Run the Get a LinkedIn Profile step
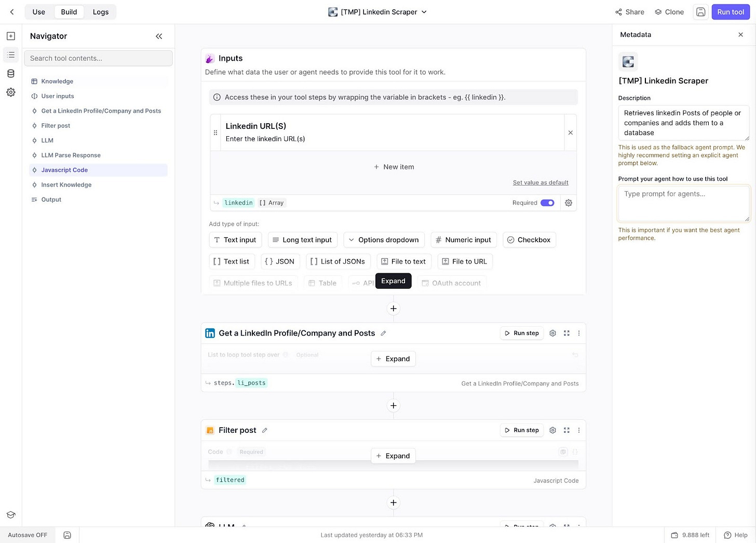 [x=522, y=333]
